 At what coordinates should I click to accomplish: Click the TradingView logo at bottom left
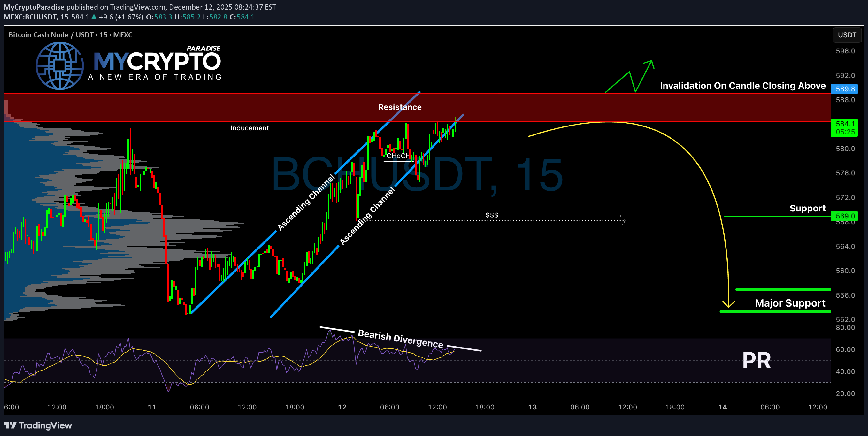tap(38, 425)
